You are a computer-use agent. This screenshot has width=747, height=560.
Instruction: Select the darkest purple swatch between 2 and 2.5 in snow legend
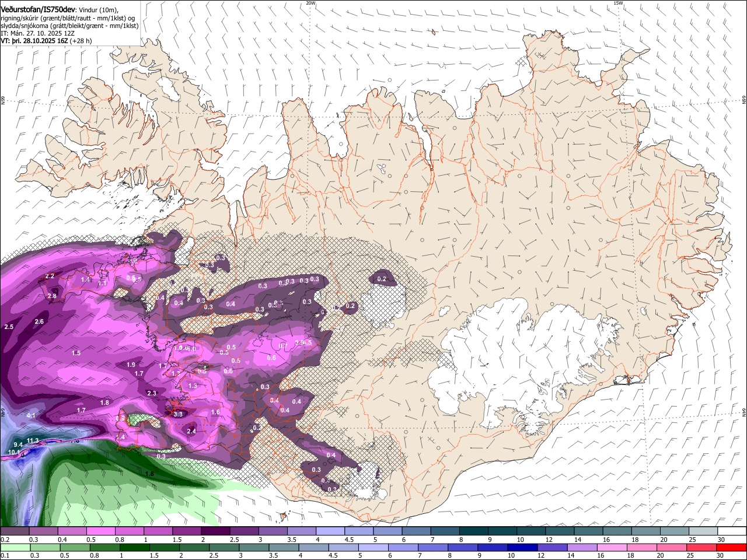215,531
